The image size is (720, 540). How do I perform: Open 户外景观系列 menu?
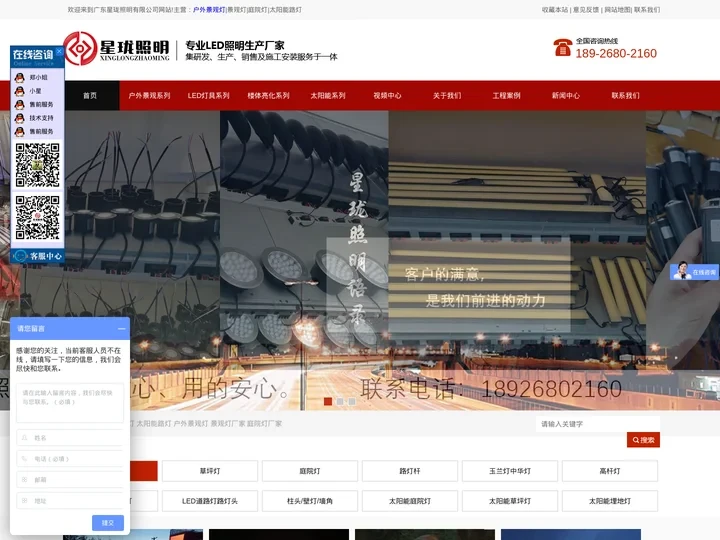pos(149,96)
